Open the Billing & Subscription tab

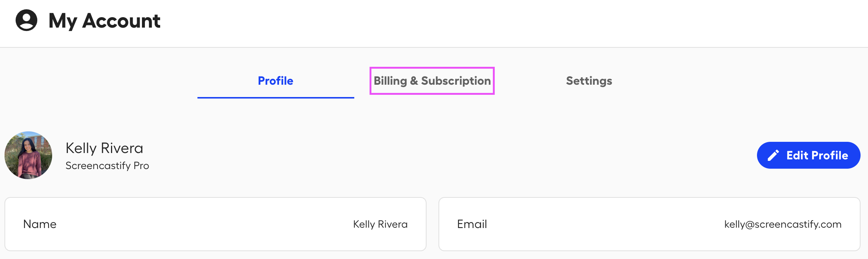pyautogui.click(x=432, y=81)
